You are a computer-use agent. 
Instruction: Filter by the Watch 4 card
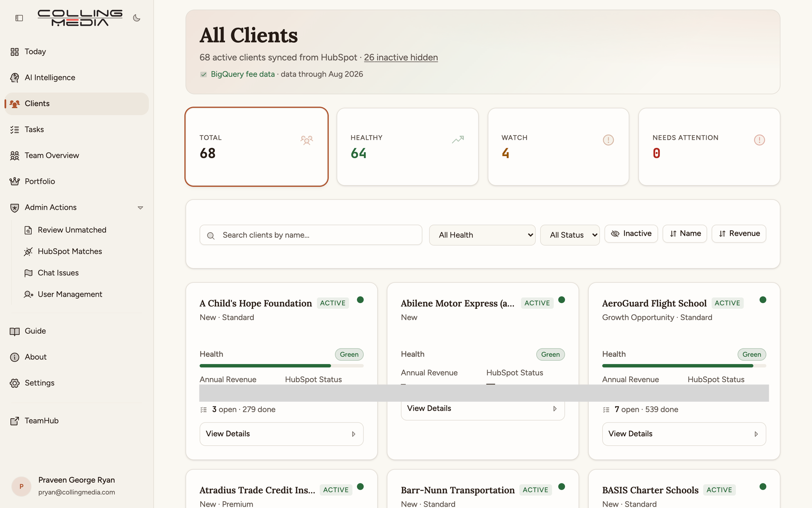tap(558, 147)
